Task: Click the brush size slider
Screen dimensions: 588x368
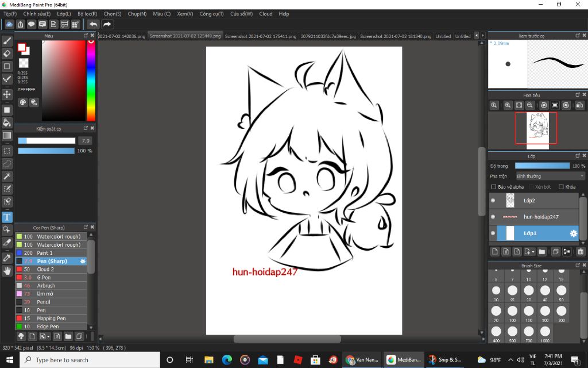Action: tap(47, 141)
